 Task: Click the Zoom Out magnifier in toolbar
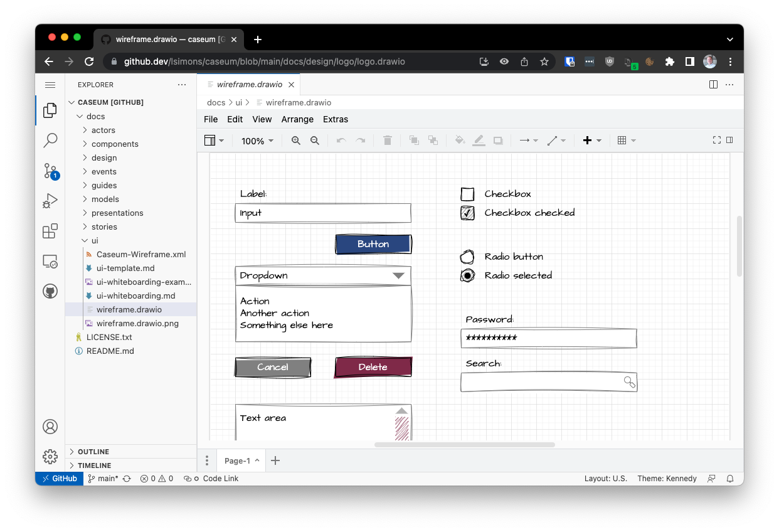coord(315,141)
